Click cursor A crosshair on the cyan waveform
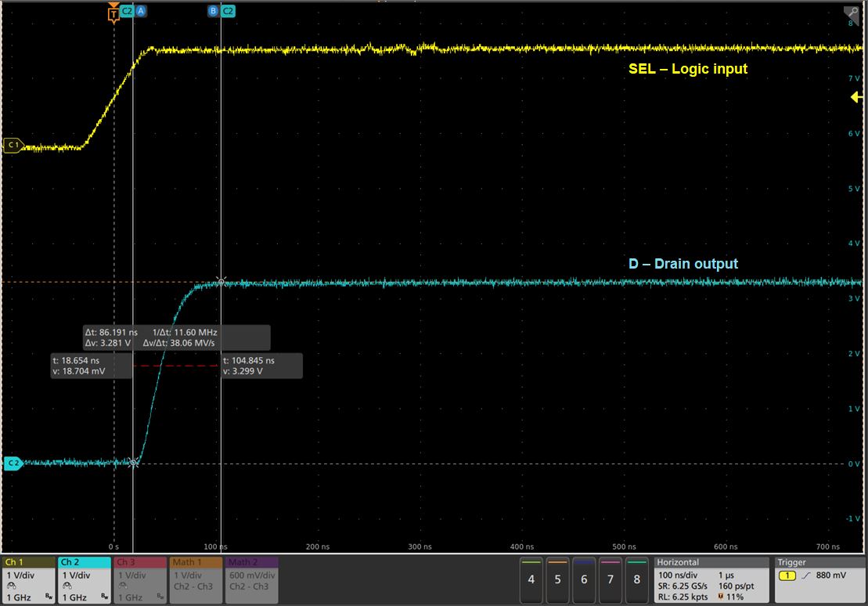 (x=134, y=463)
